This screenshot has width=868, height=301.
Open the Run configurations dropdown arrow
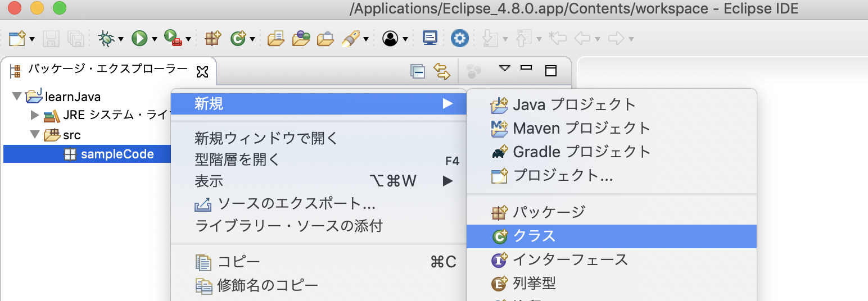pyautogui.click(x=153, y=39)
